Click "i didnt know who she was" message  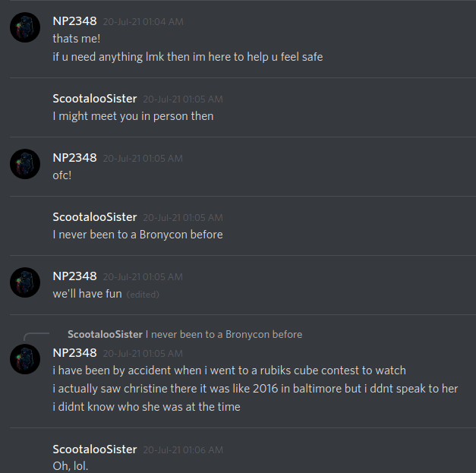[x=147, y=407]
